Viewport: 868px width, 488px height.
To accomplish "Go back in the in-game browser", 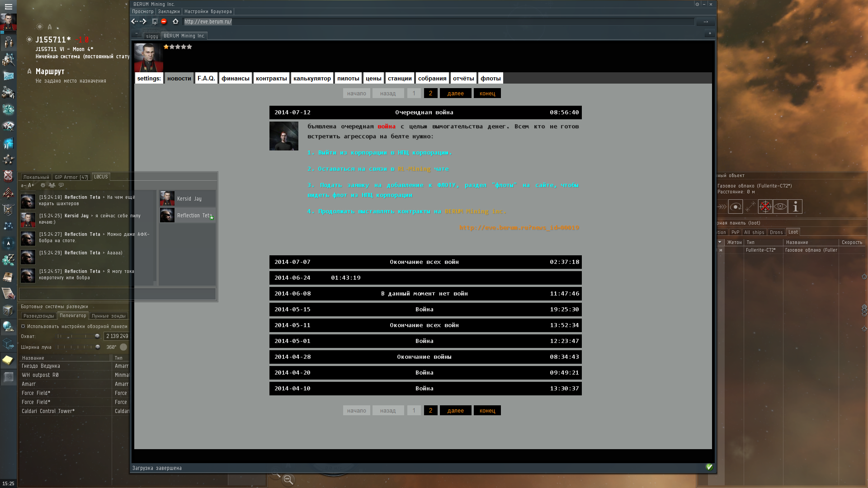I will tap(134, 21).
